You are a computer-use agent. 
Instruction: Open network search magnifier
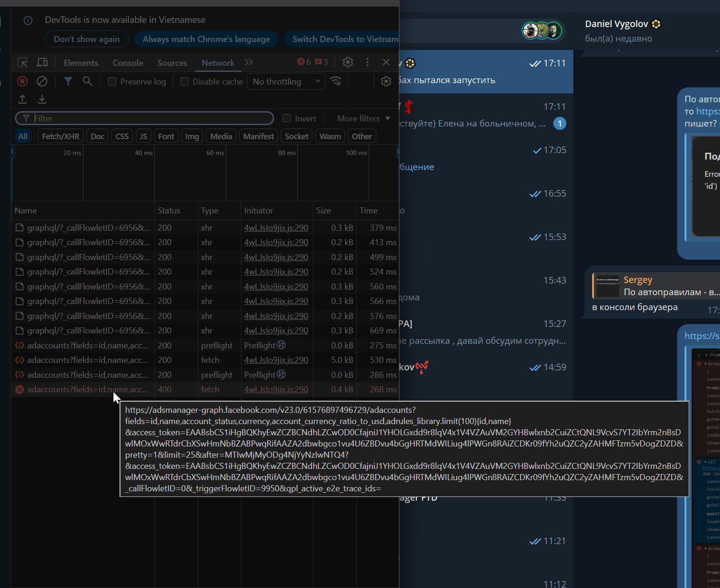87,81
